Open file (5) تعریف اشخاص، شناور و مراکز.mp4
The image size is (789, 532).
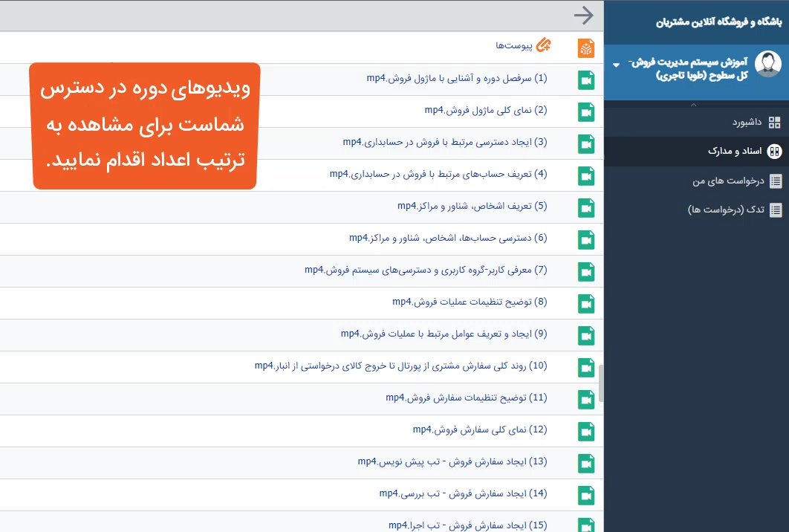[472, 206]
